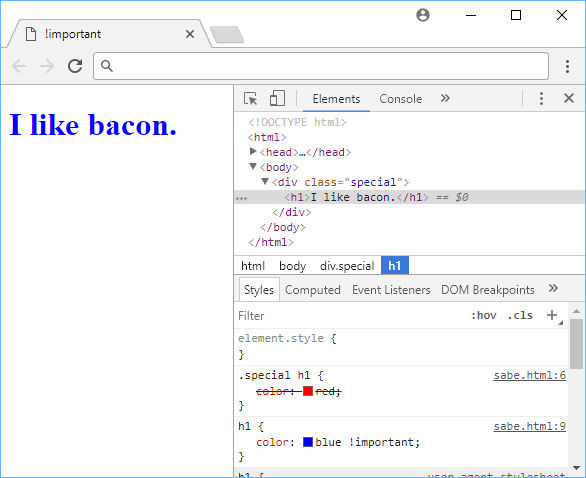Open the sabe.html:6 source link
This screenshot has height=478, width=586.
point(530,375)
